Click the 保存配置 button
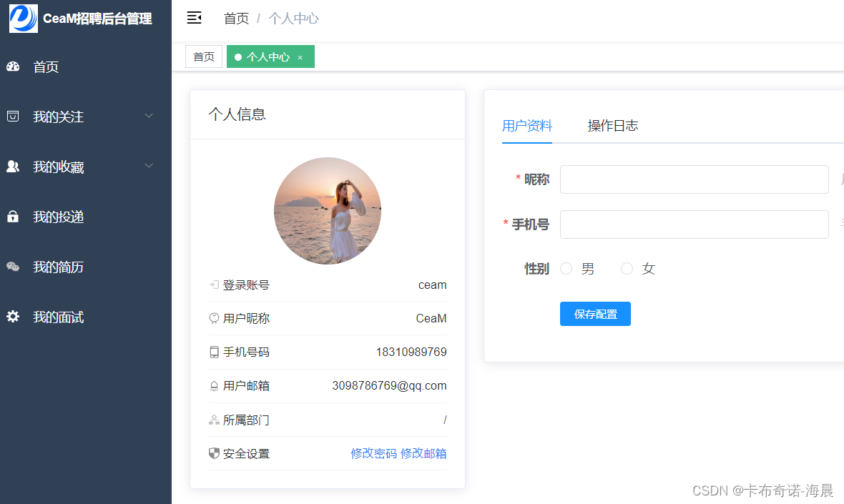The height and width of the screenshot is (504, 844). (x=595, y=314)
